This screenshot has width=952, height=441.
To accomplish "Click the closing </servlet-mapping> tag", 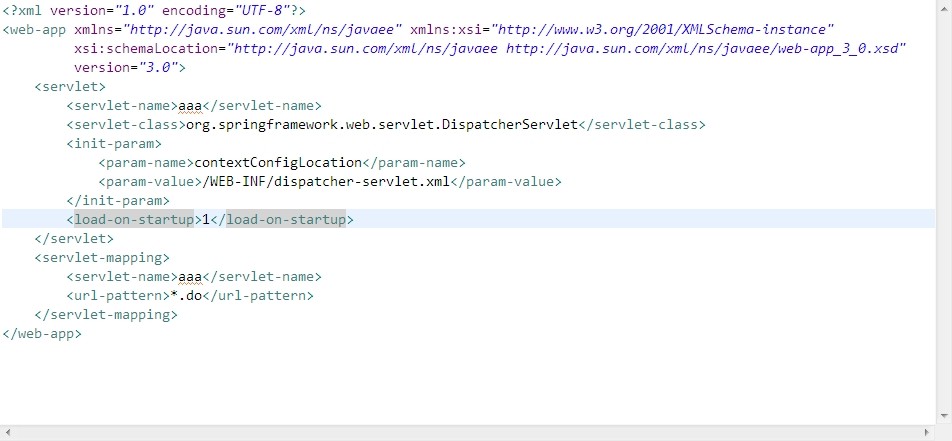I will pos(106,314).
